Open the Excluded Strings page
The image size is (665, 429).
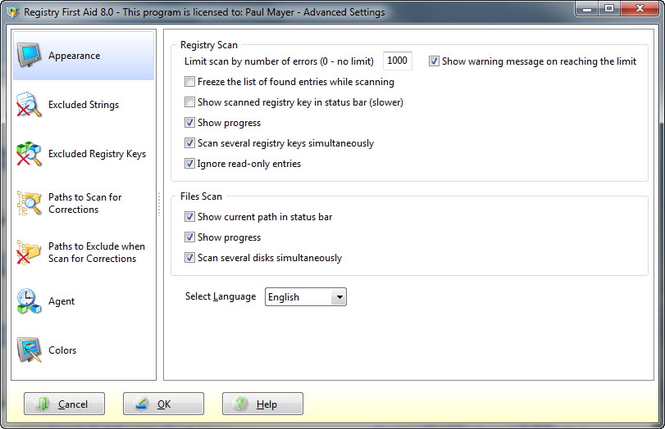coord(84,104)
